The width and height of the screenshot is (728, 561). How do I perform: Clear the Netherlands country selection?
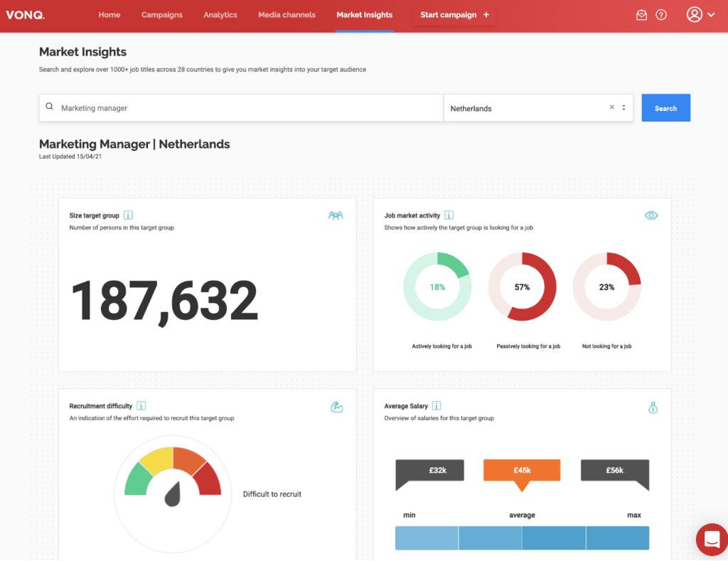pos(611,108)
